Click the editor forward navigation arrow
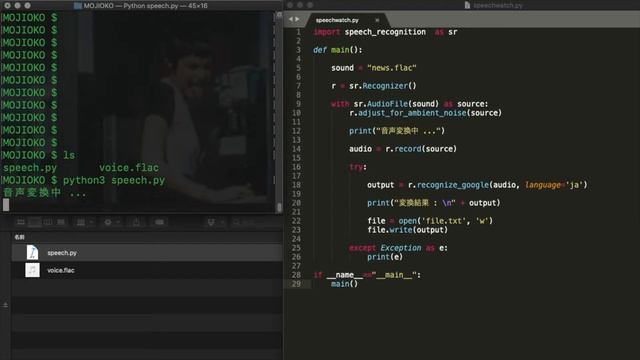Viewport: 640px width, 360px height. [297, 19]
